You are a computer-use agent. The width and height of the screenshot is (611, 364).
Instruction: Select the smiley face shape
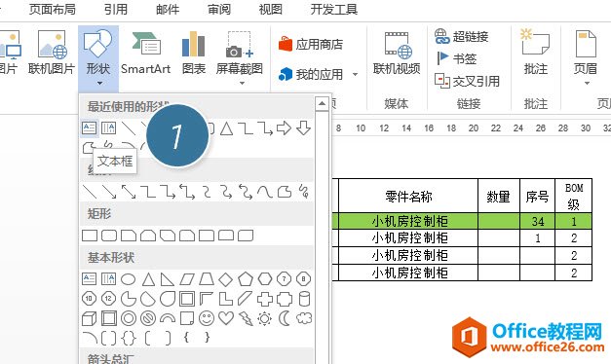coord(207,318)
